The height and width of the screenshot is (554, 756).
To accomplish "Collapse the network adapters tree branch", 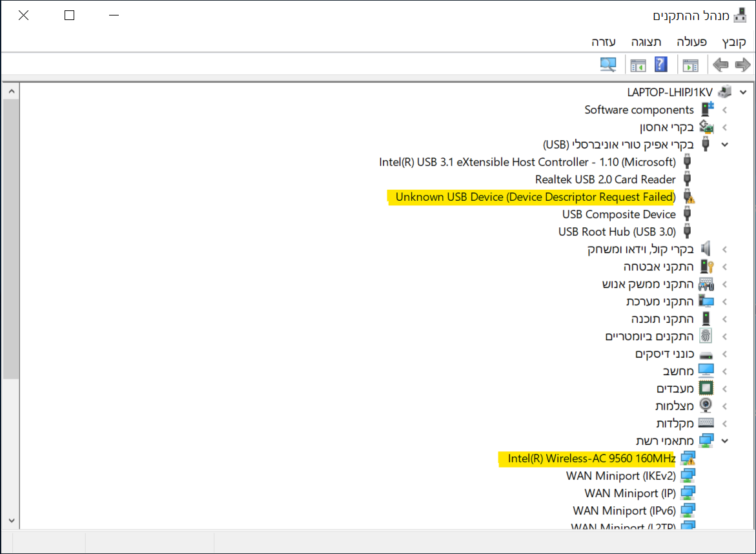I will point(724,440).
